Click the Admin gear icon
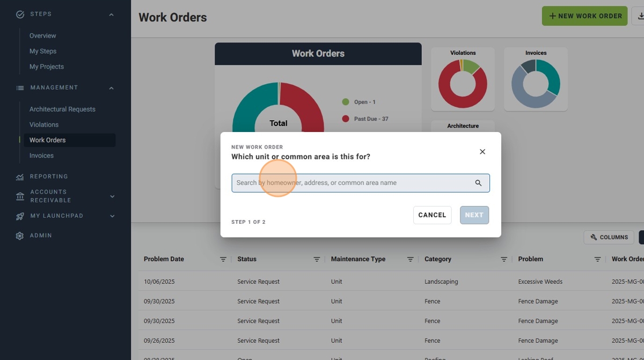This screenshot has height=360, width=644. coord(20,236)
